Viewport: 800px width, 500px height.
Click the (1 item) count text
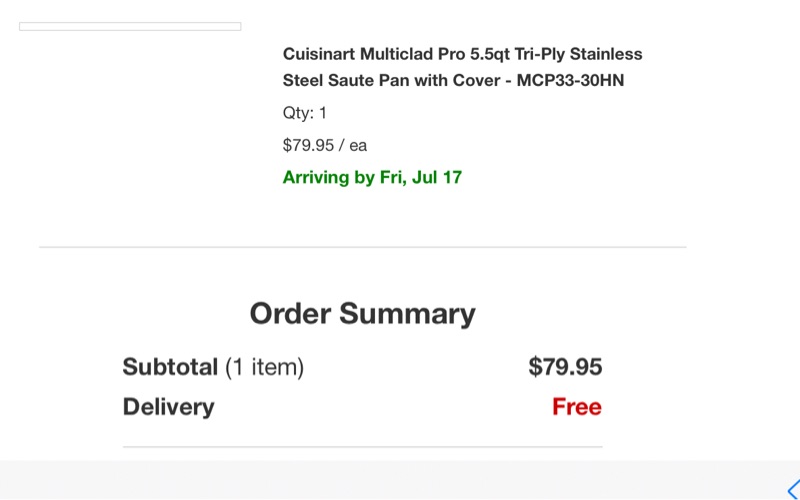(x=264, y=367)
